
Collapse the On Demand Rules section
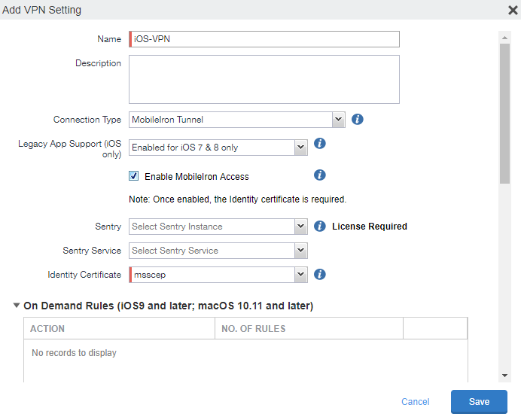click(x=17, y=306)
